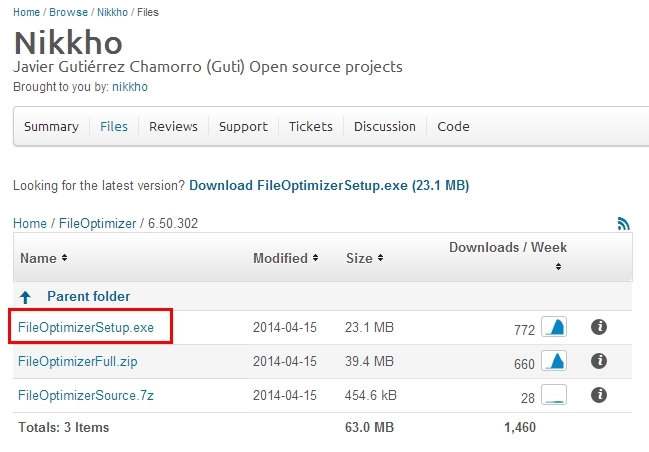Open the Tickets tab

[311, 126]
